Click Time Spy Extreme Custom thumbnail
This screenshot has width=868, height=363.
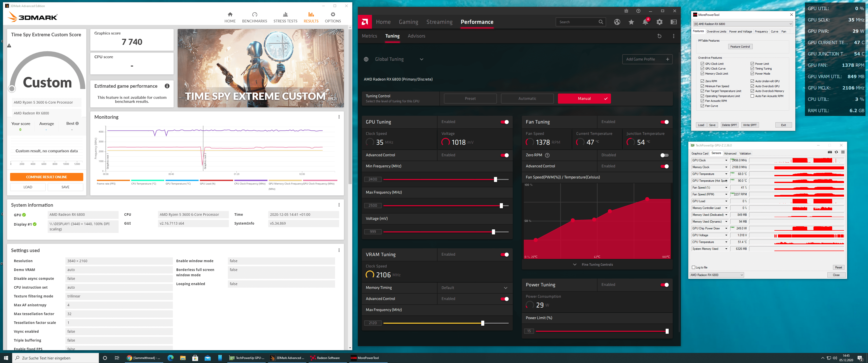pos(260,68)
